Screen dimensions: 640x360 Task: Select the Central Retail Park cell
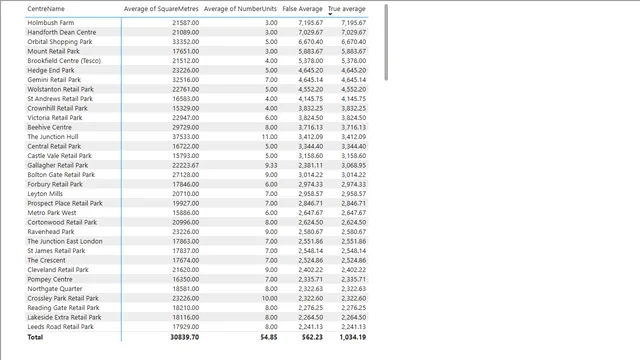pyautogui.click(x=54, y=146)
